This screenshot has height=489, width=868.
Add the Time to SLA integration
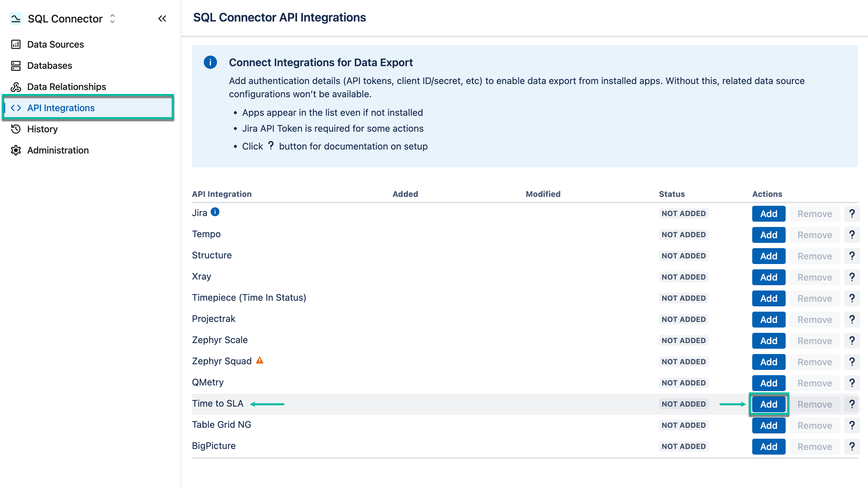point(769,404)
